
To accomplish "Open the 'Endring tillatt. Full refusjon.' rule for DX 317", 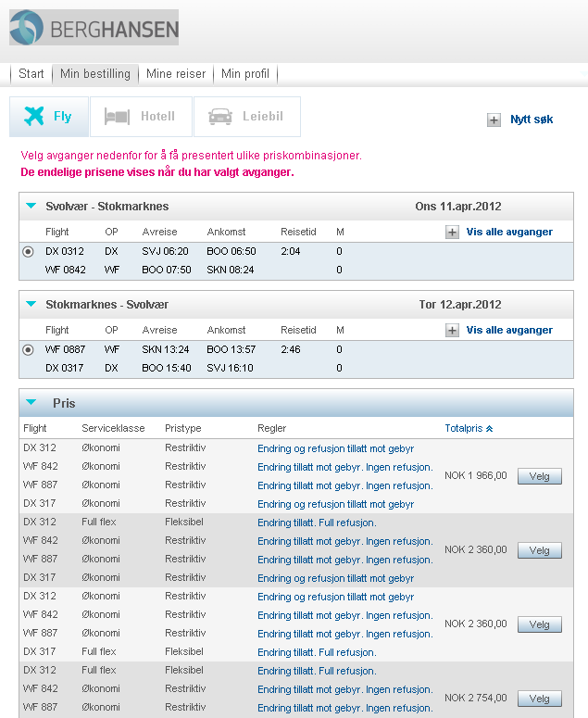I will tap(317, 652).
